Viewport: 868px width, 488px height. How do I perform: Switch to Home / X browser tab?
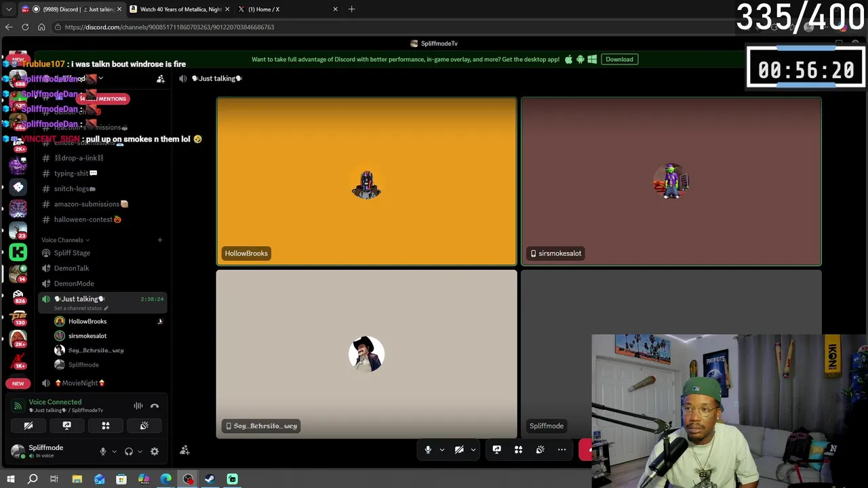[288, 9]
